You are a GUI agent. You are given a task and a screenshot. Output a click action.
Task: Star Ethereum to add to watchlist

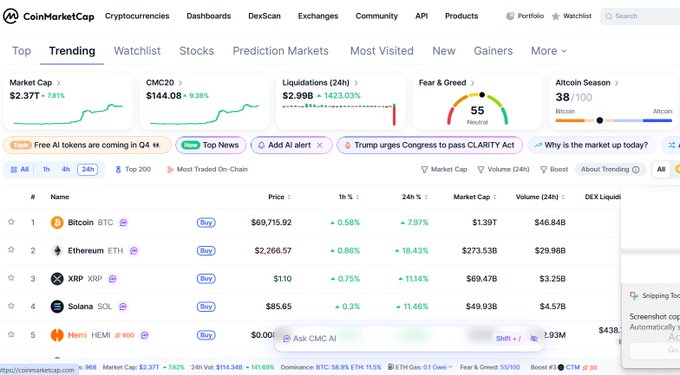[x=11, y=250]
